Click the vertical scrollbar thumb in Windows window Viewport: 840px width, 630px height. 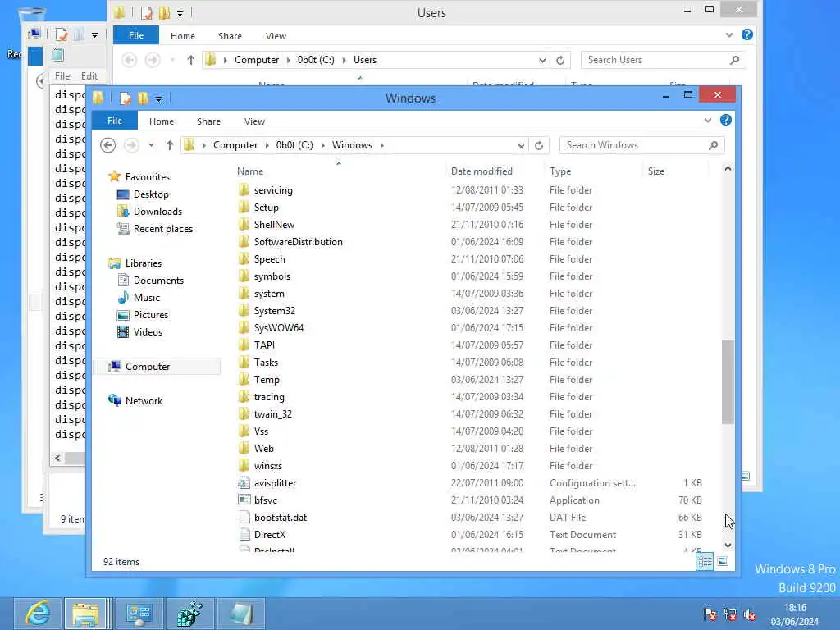pos(728,382)
